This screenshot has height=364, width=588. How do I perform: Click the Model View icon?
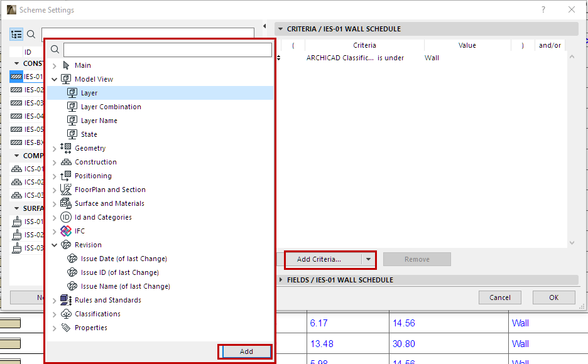coord(66,79)
